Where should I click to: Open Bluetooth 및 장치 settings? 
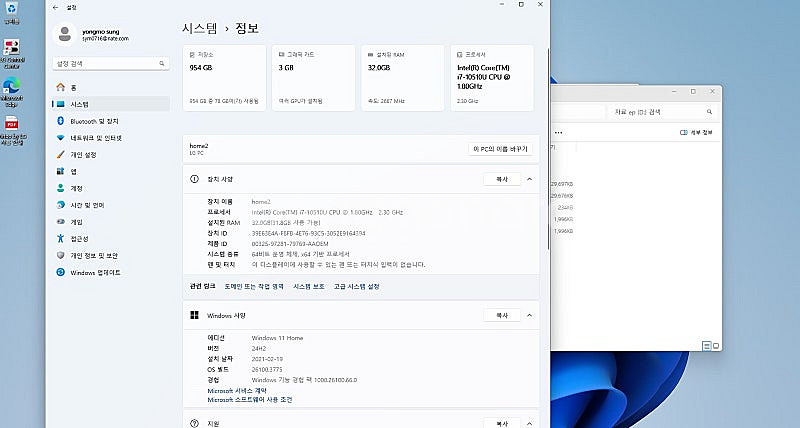pyautogui.click(x=111, y=121)
